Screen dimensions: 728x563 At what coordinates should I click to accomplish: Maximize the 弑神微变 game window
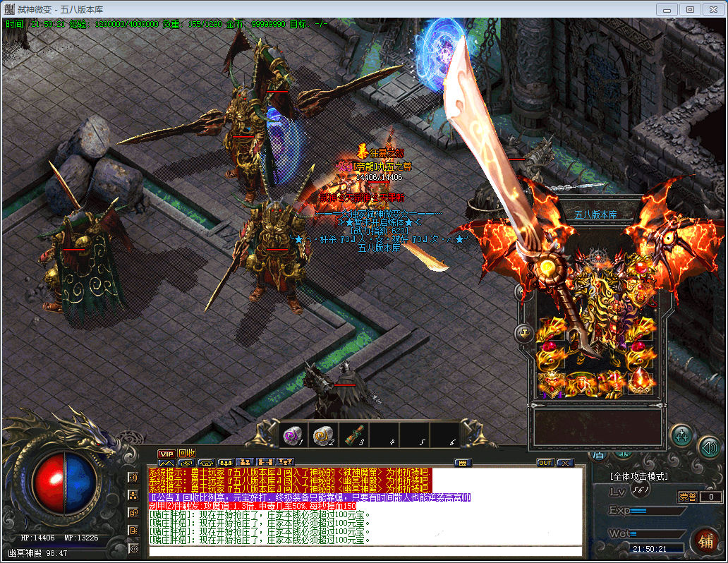(x=691, y=9)
